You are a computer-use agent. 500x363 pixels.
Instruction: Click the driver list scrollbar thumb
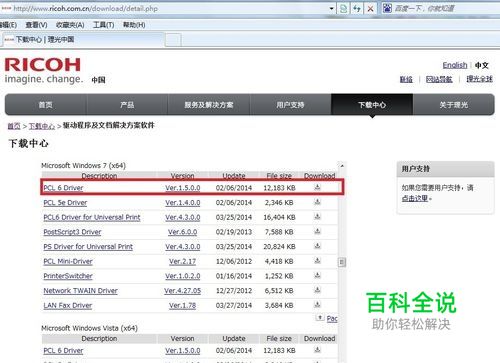[342, 262]
